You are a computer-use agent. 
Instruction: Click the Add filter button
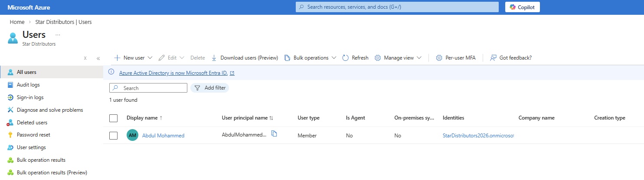210,88
